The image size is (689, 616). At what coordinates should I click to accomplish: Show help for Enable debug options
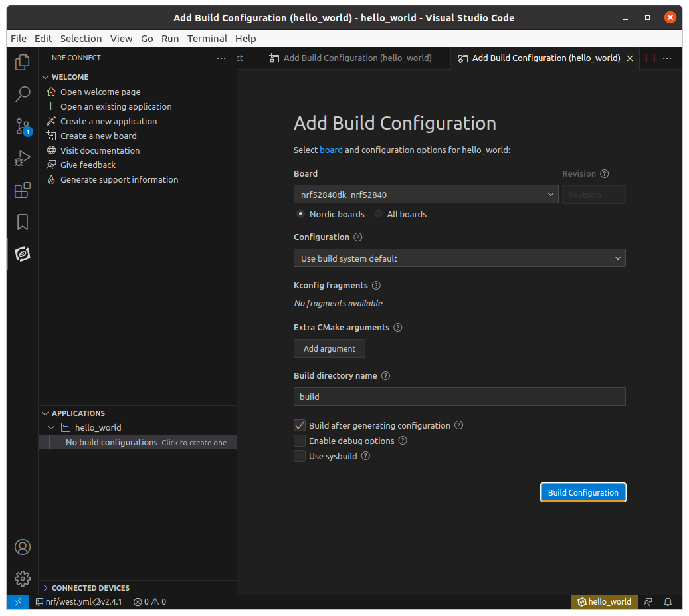[x=403, y=441]
